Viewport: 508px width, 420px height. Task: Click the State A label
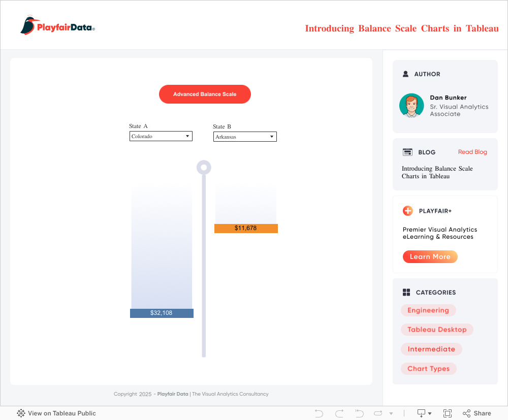[x=138, y=126]
